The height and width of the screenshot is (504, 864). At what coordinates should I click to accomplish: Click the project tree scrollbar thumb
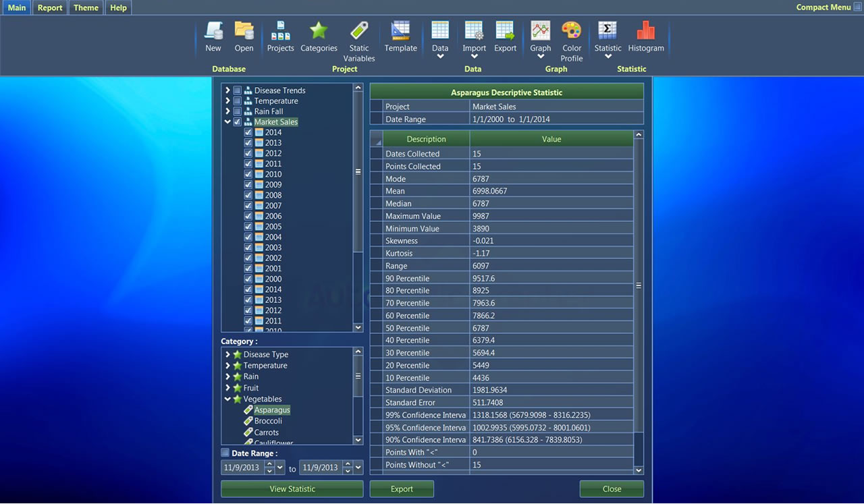(358, 171)
